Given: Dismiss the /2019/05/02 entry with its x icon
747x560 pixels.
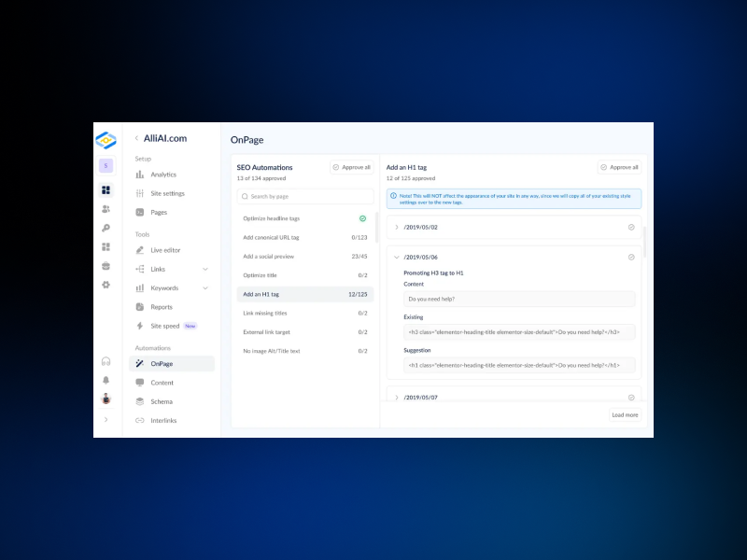Looking at the screenshot, I should (x=631, y=227).
